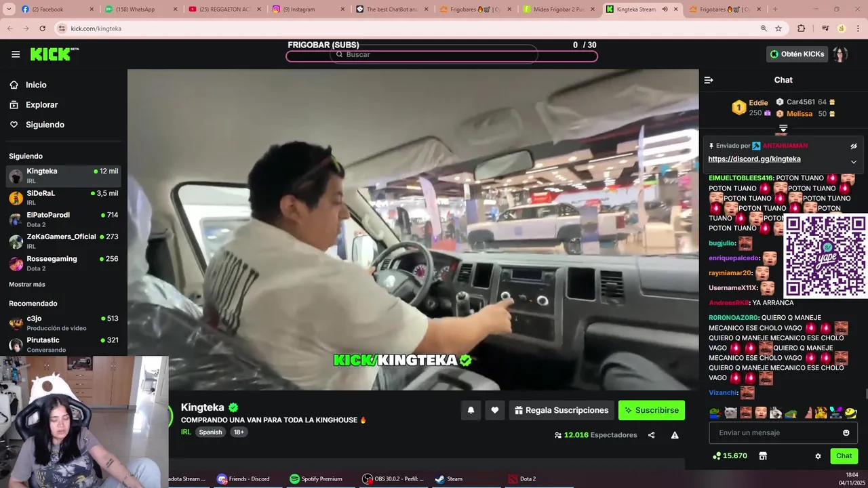Open ElPatoParodI channel in sidebar
Screen dimensions: 868x488
point(64,220)
